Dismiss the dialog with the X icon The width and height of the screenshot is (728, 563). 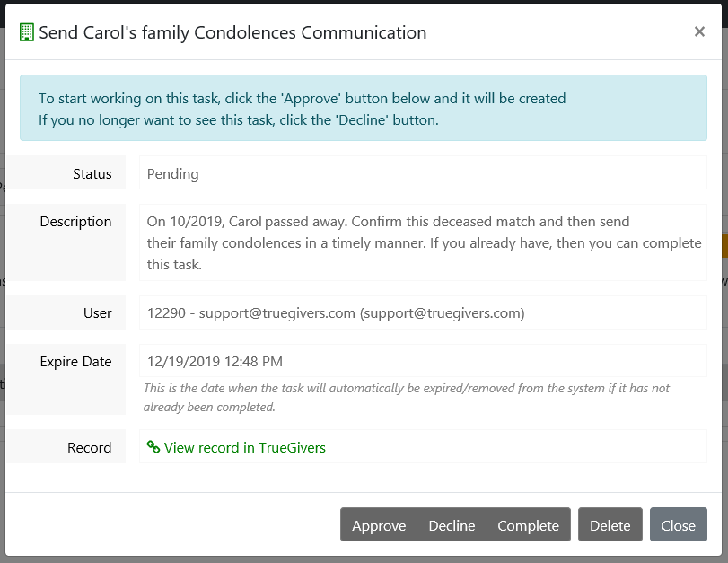[699, 32]
